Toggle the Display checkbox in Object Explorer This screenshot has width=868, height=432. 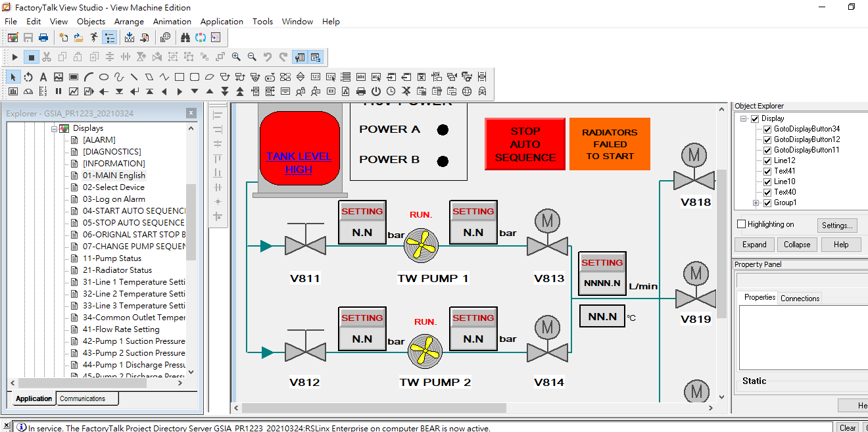[x=755, y=118]
